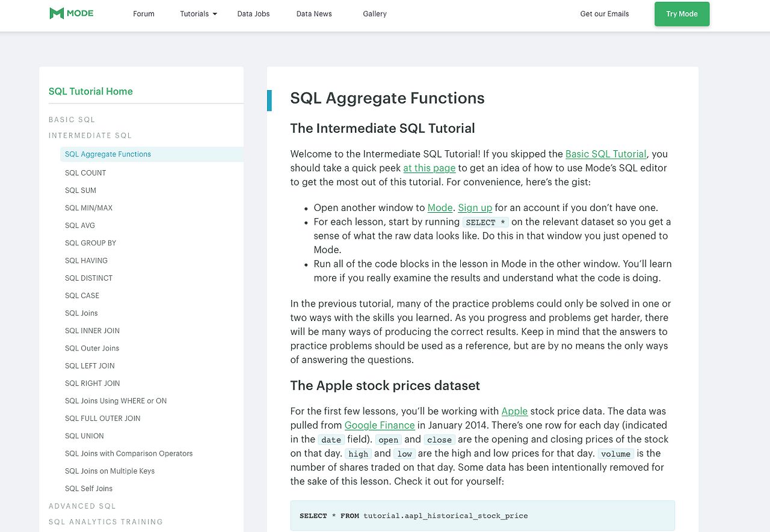Go to Data Jobs
The image size is (770, 532).
[253, 14]
